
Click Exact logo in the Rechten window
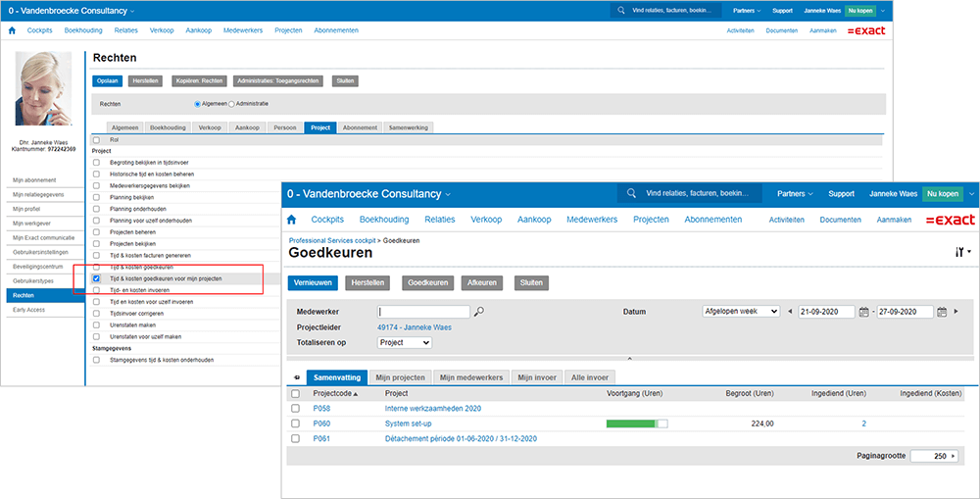866,30
